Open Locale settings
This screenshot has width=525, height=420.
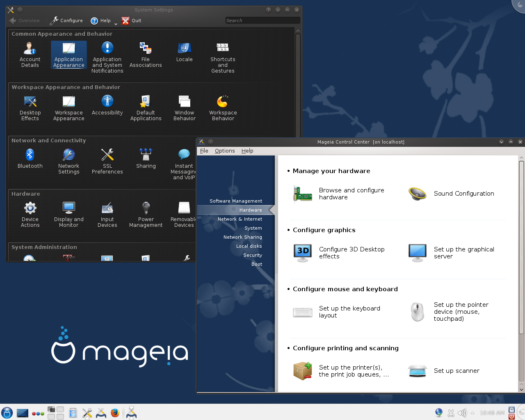click(184, 52)
